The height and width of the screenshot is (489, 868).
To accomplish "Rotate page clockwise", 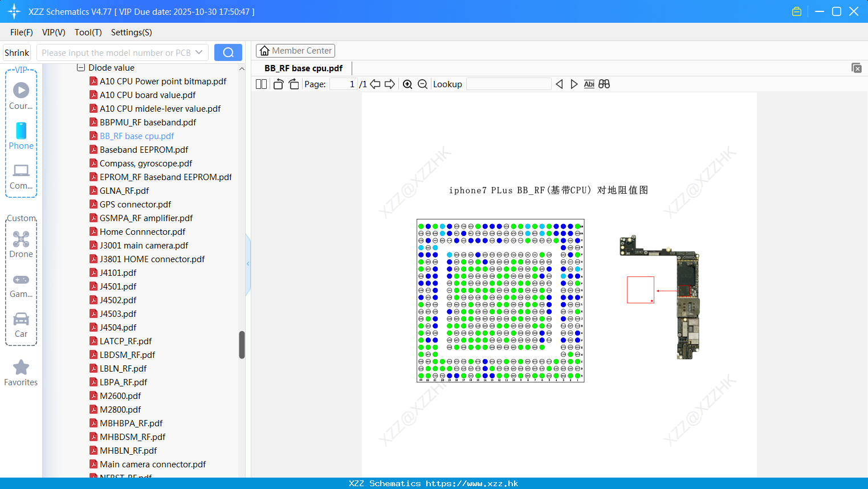I will tap(294, 84).
